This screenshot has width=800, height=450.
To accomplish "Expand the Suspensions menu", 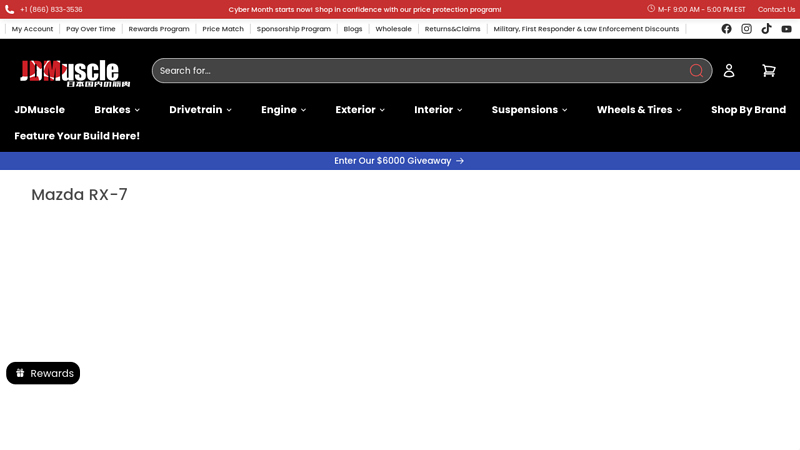I will (529, 110).
